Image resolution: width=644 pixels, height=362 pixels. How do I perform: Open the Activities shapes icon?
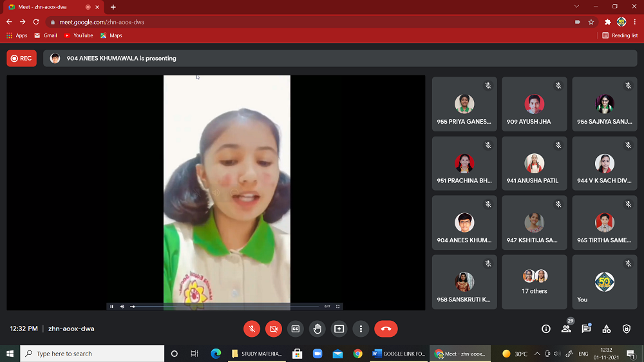click(x=606, y=329)
